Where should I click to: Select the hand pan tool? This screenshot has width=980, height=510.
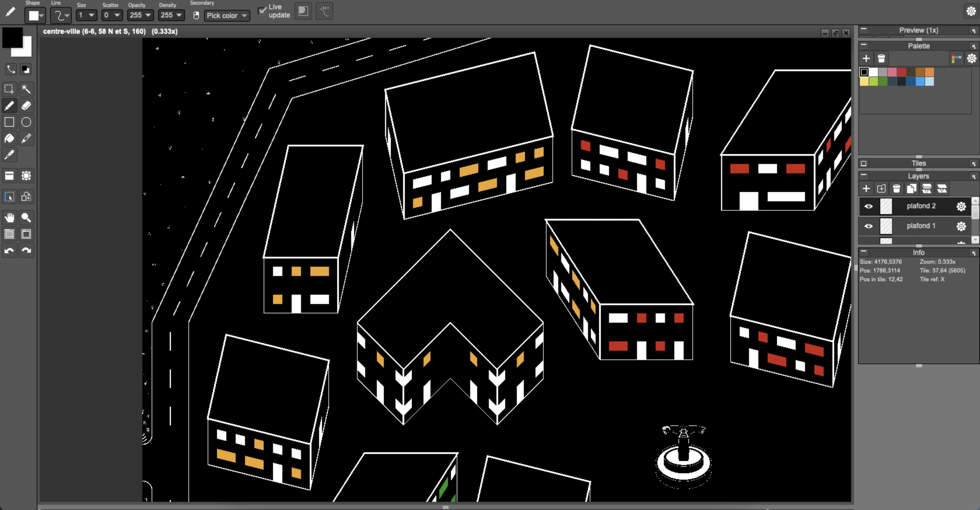(x=9, y=217)
